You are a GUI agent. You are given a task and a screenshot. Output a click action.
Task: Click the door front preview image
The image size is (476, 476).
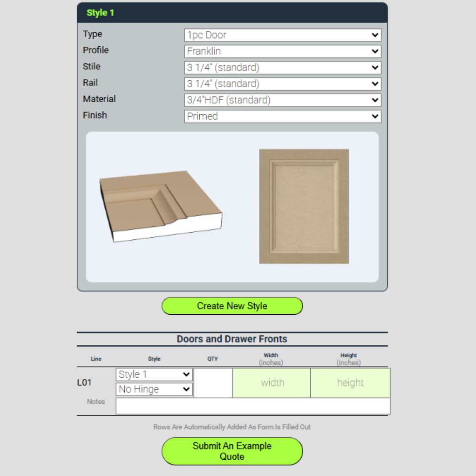coord(304,206)
